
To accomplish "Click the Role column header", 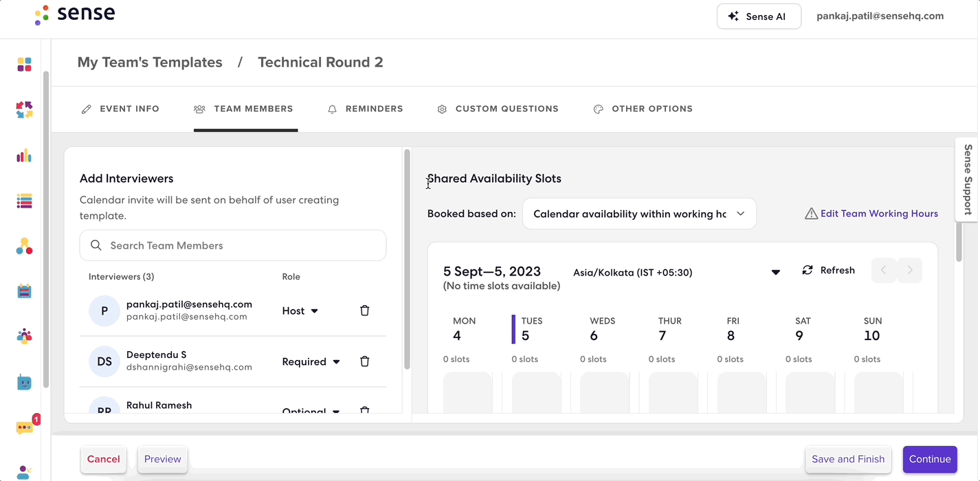I will click(x=291, y=276).
